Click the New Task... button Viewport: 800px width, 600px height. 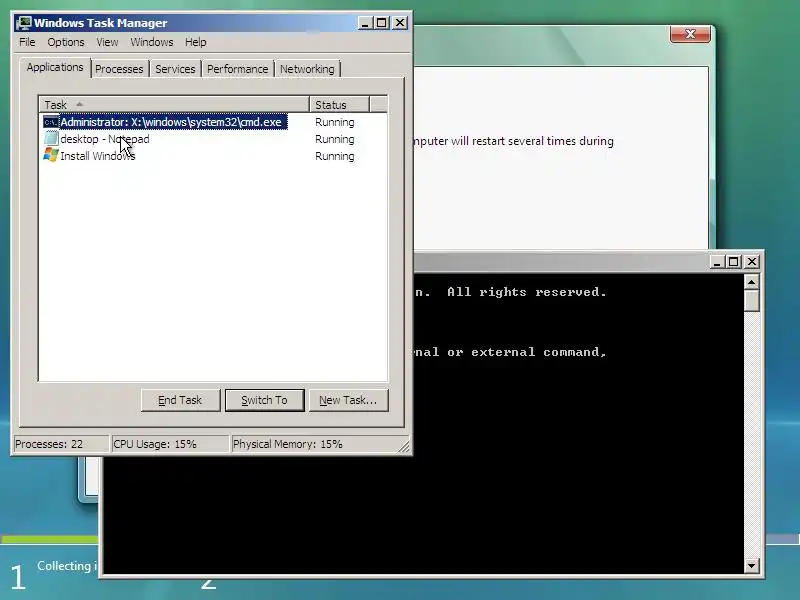pos(348,400)
